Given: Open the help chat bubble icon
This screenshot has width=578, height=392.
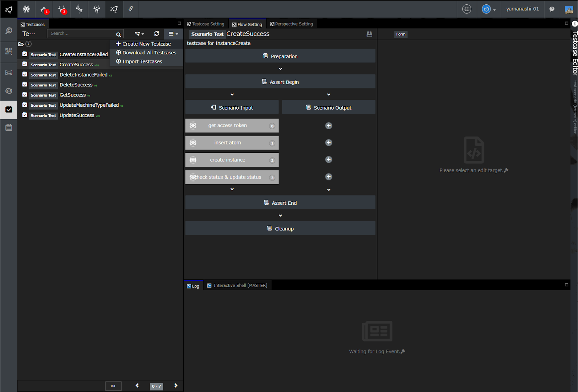Looking at the screenshot, I should pyautogui.click(x=552, y=9).
